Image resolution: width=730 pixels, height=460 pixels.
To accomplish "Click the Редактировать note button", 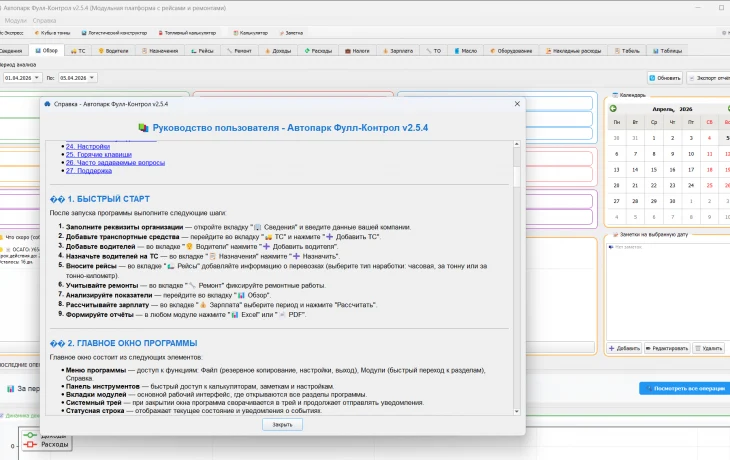I will (667, 348).
